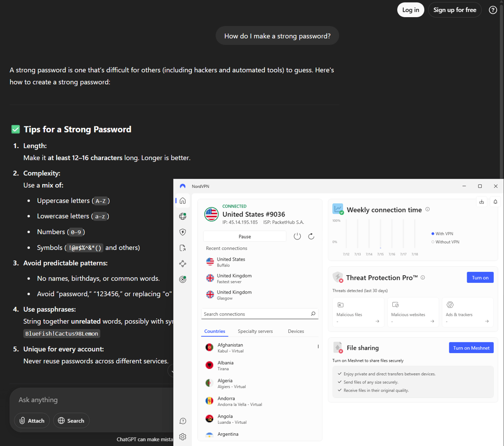Click the reconnect refresh icon
504x446 pixels.
[311, 237]
